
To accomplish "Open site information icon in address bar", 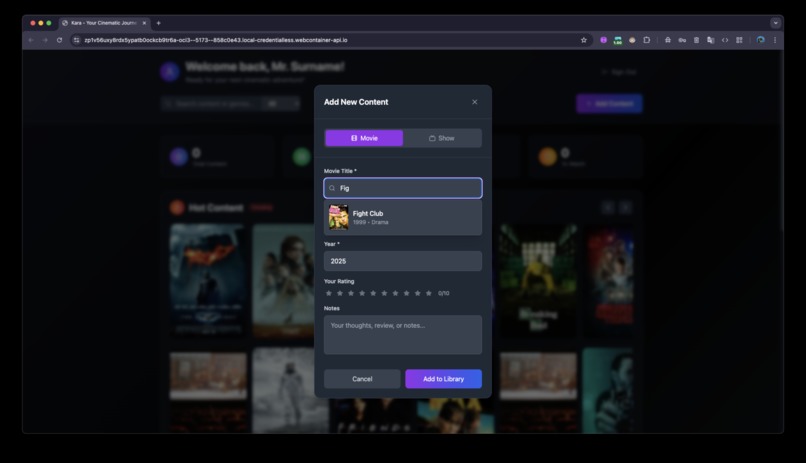I will tap(77, 40).
